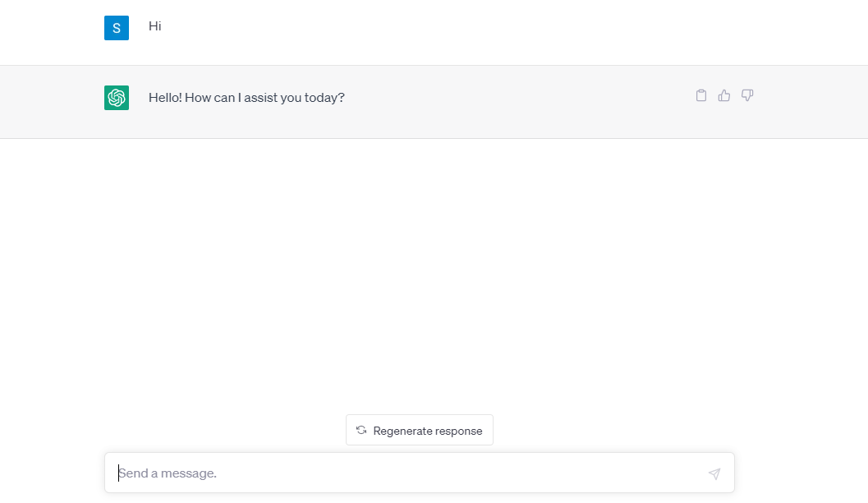
Task: Select the user message "Hi"
Action: [154, 26]
